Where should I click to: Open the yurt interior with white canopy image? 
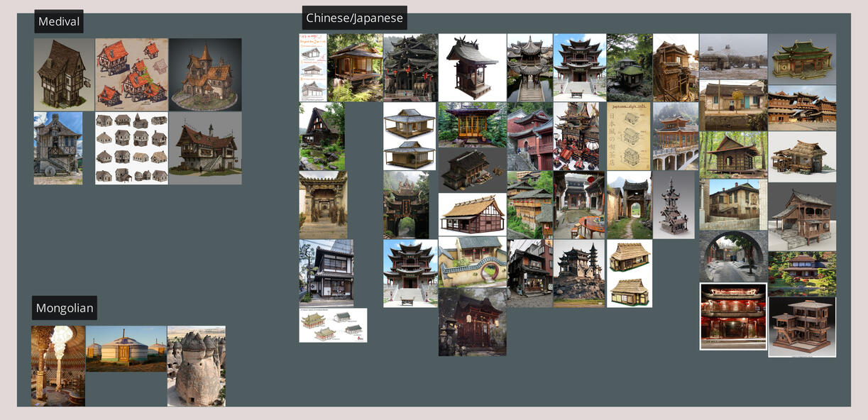pyautogui.click(x=58, y=366)
